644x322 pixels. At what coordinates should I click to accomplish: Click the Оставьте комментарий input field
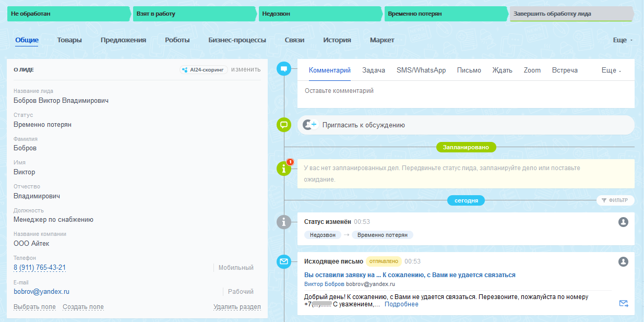(464, 91)
